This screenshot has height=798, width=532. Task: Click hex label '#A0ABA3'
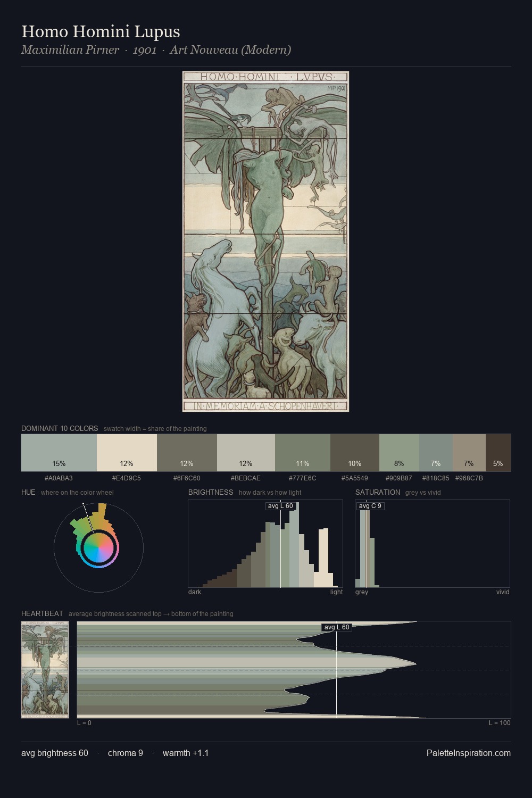coord(59,478)
